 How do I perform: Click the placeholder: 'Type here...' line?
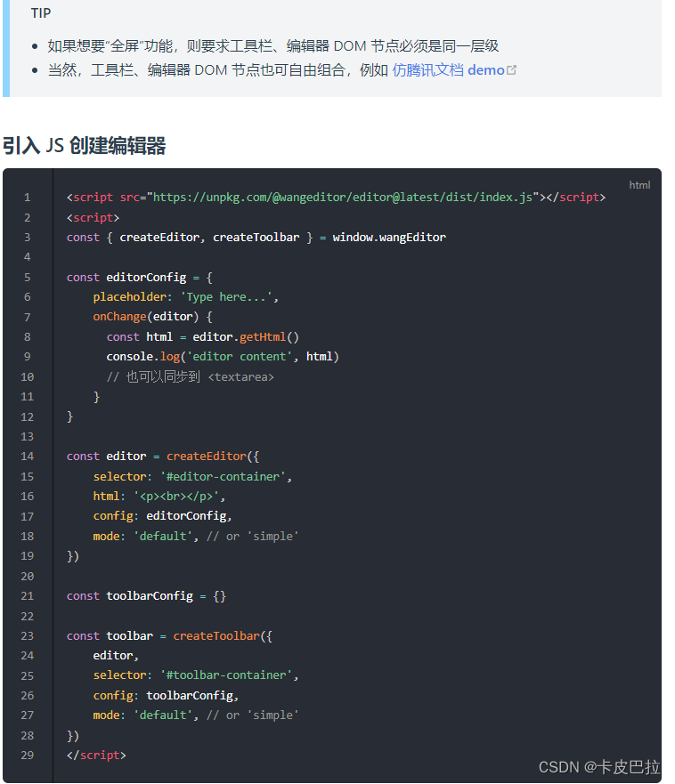185,297
